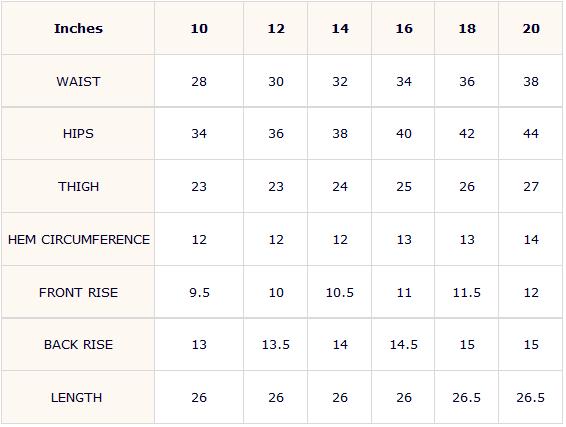Select hem circumference 14 for size 20

point(531,240)
